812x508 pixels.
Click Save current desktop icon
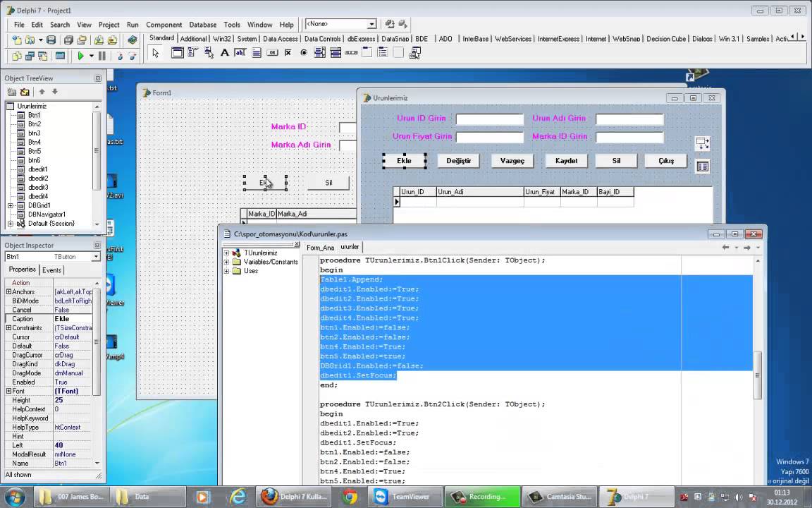click(x=390, y=24)
